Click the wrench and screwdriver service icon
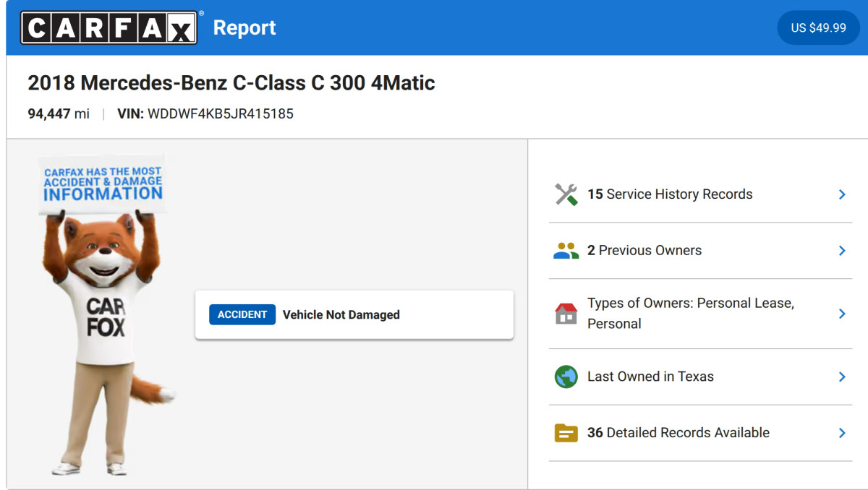Viewport: 868px width, 490px height. [x=566, y=194]
